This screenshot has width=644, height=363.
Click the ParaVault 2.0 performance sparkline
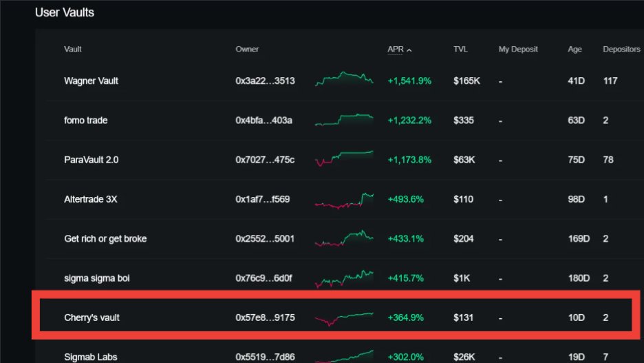pyautogui.click(x=344, y=158)
